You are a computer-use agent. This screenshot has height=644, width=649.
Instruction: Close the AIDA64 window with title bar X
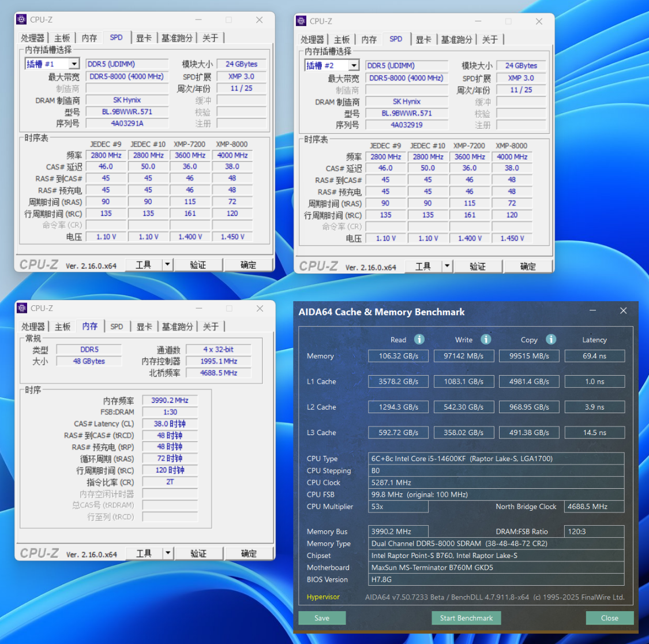[x=624, y=310]
